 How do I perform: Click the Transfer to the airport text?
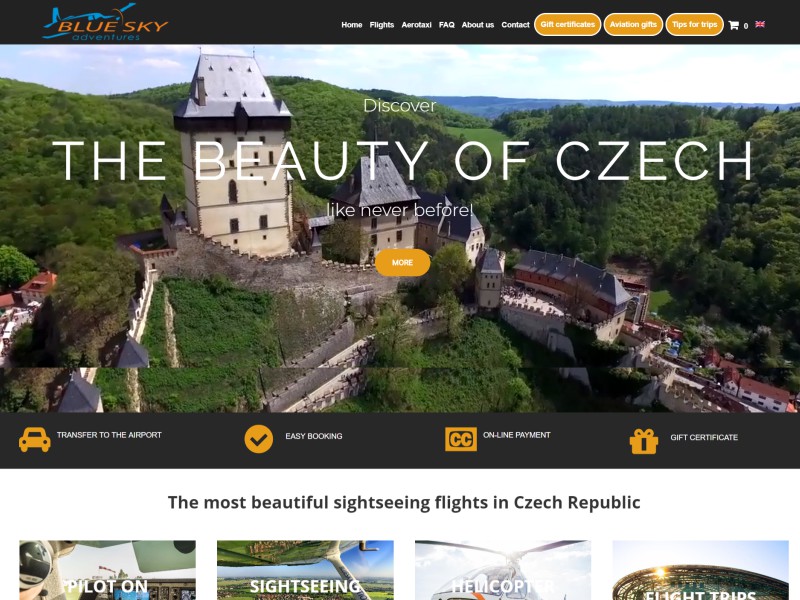(x=109, y=435)
